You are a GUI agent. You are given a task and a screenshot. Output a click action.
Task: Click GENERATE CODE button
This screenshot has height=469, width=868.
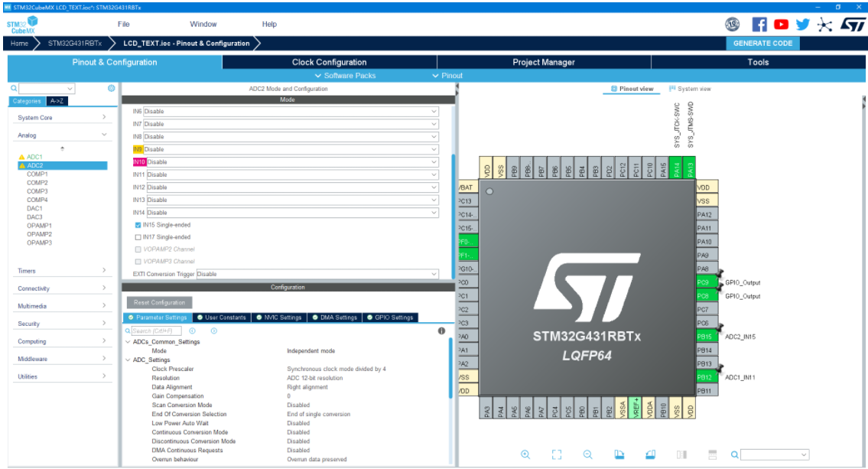tap(762, 43)
